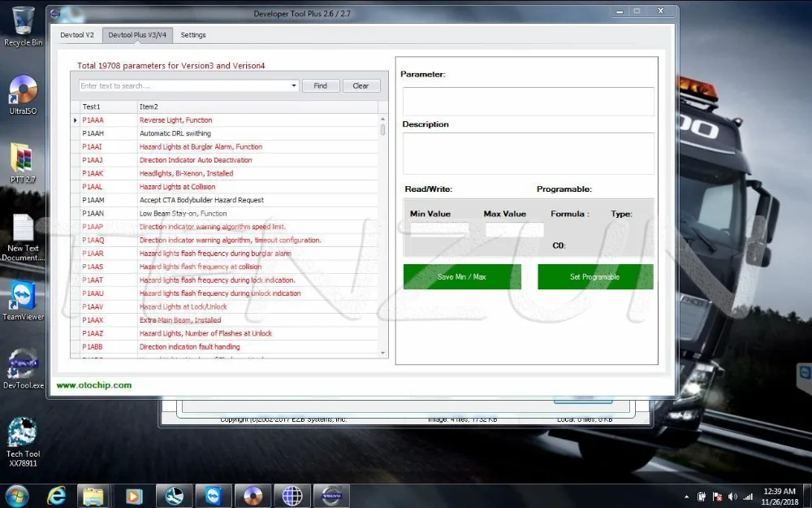Click the Save Min / Max button
Screen dimensions: 812x508
coord(462,277)
